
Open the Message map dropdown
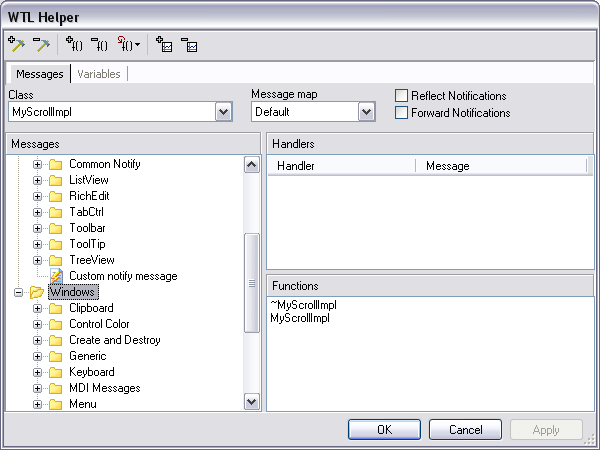pyautogui.click(x=366, y=112)
